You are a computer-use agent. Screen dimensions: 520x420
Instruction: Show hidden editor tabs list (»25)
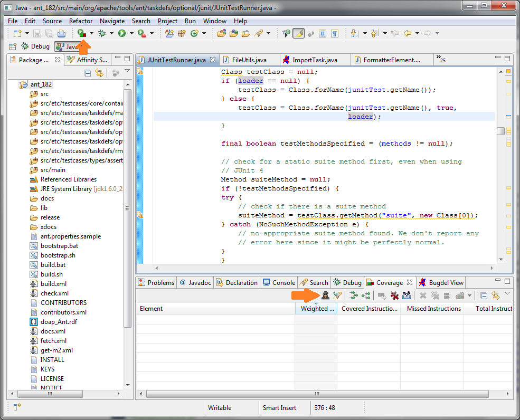441,60
